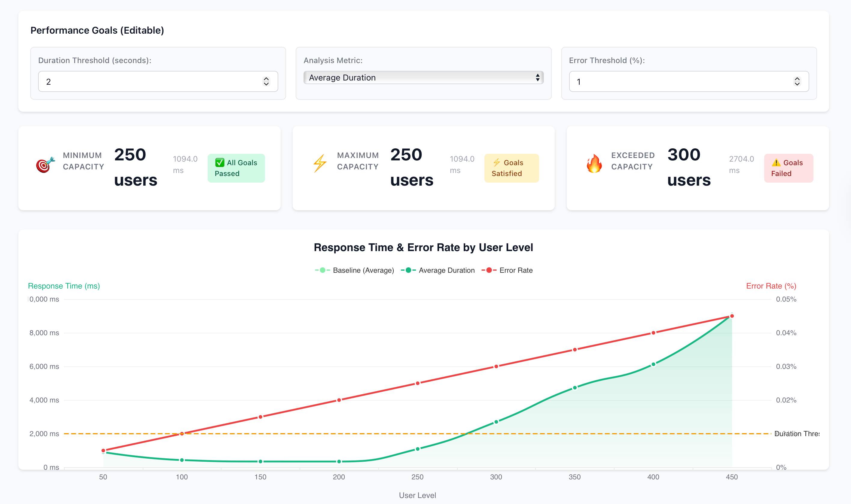Click the dartboard Minimum Capacity icon

[45, 165]
